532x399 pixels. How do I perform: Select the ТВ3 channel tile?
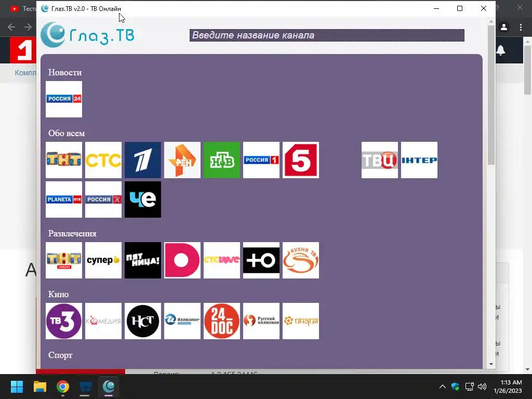click(64, 321)
